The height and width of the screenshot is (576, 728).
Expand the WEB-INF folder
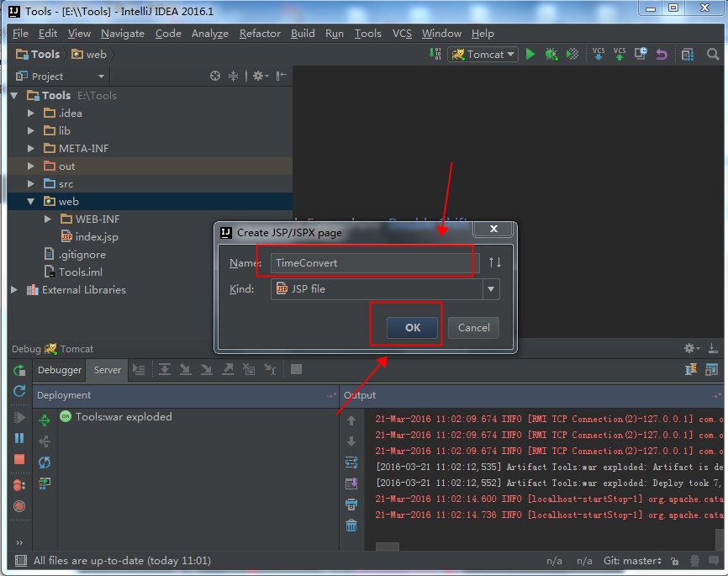click(47, 219)
